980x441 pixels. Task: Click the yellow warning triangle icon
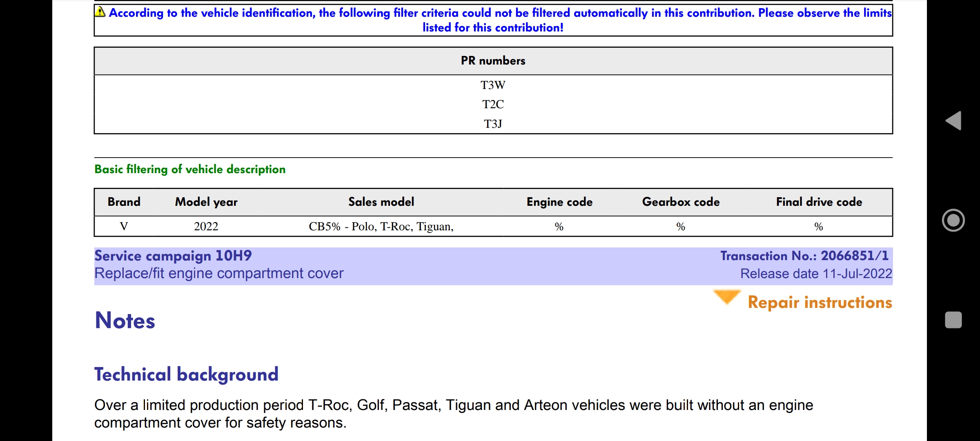pyautogui.click(x=99, y=12)
